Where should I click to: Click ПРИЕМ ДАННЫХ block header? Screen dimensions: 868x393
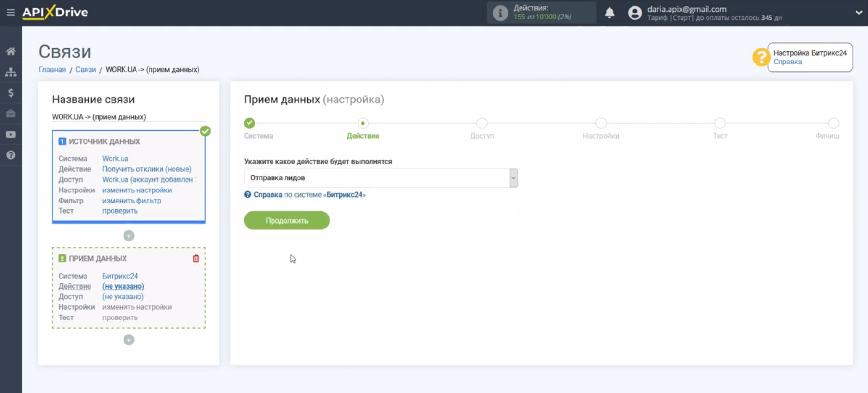[98, 259]
